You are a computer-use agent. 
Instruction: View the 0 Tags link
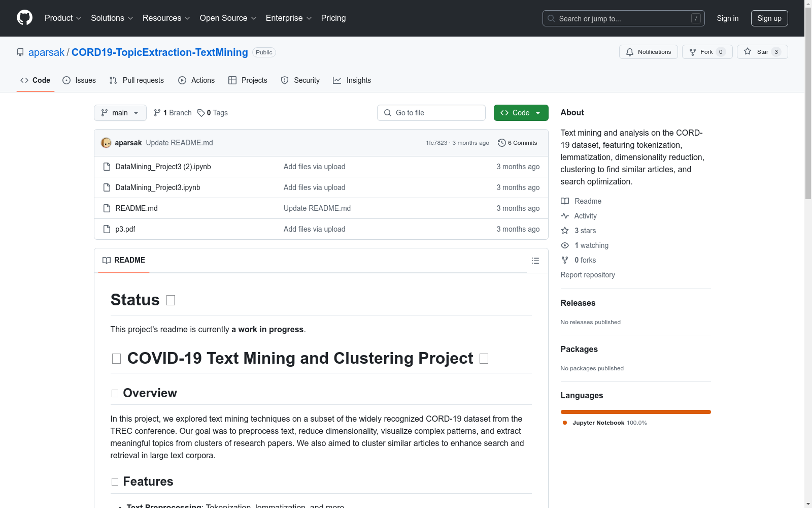click(213, 113)
